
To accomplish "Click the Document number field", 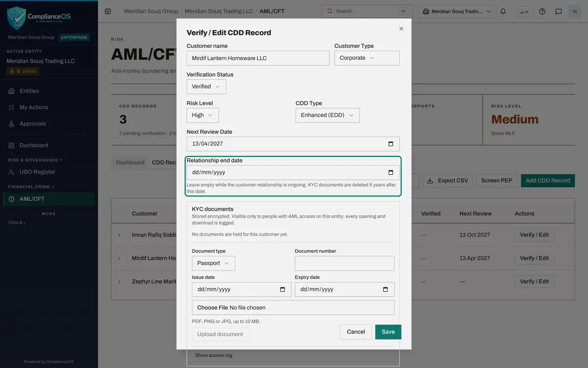I will 345,263.
